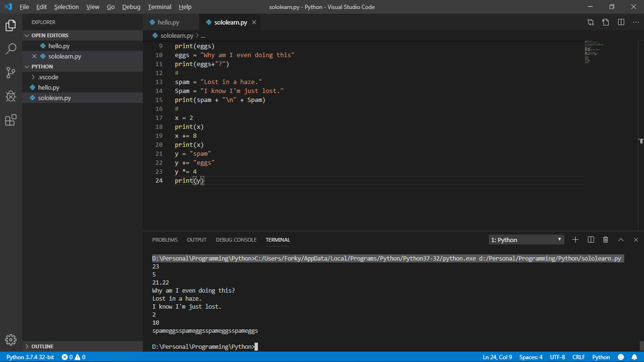Image resolution: width=644 pixels, height=362 pixels.
Task: Open the Search view in activity bar
Action: [x=11, y=49]
